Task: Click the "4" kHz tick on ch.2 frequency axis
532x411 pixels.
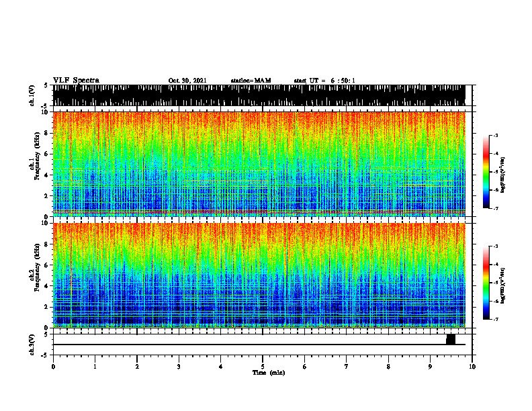Action: 47,286
